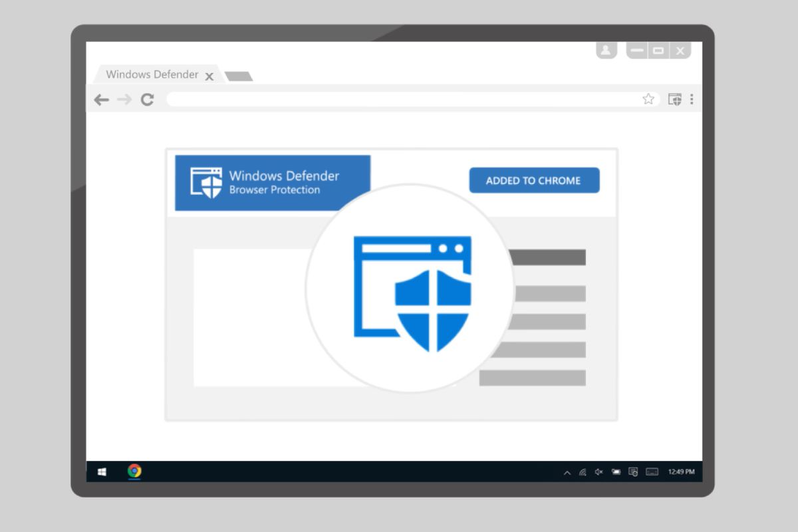Open the Chrome three-dot menu
This screenshot has width=798, height=532.
pyautogui.click(x=692, y=98)
